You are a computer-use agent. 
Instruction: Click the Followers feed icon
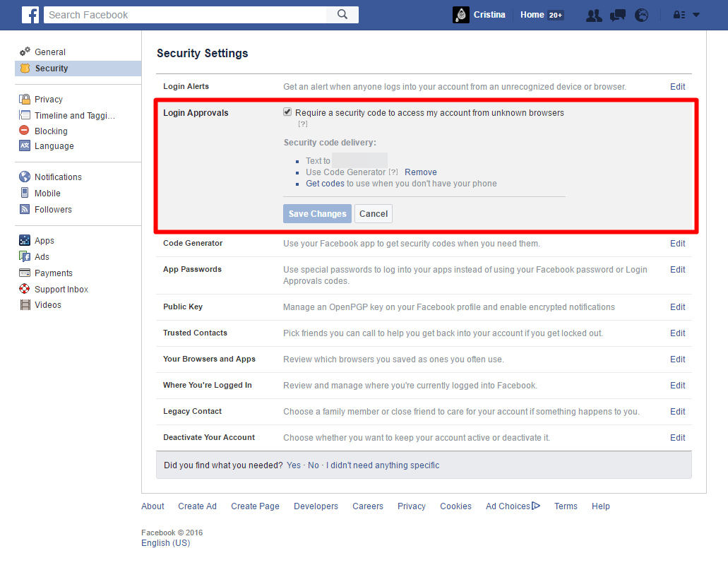pyautogui.click(x=25, y=209)
